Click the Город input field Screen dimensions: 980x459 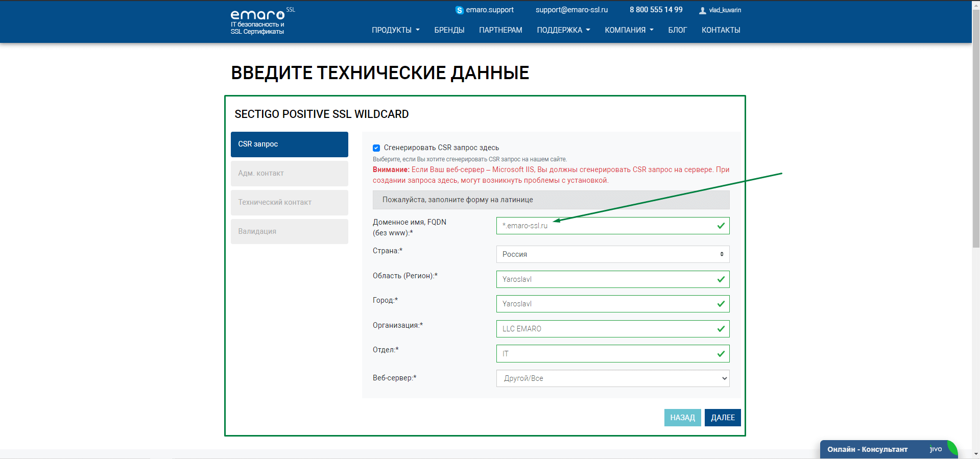(613, 304)
